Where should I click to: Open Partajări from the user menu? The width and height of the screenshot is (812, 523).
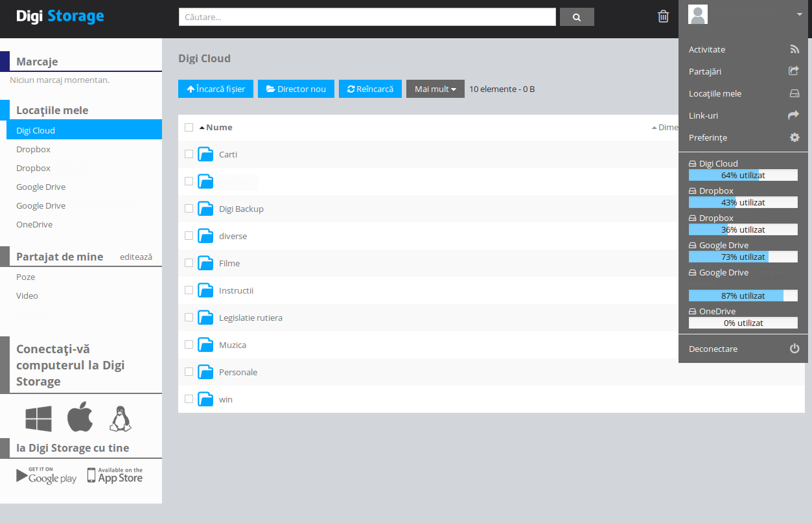705,71
